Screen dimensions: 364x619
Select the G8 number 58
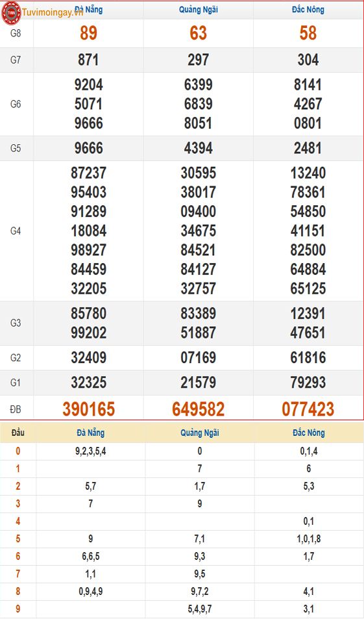[x=308, y=33]
